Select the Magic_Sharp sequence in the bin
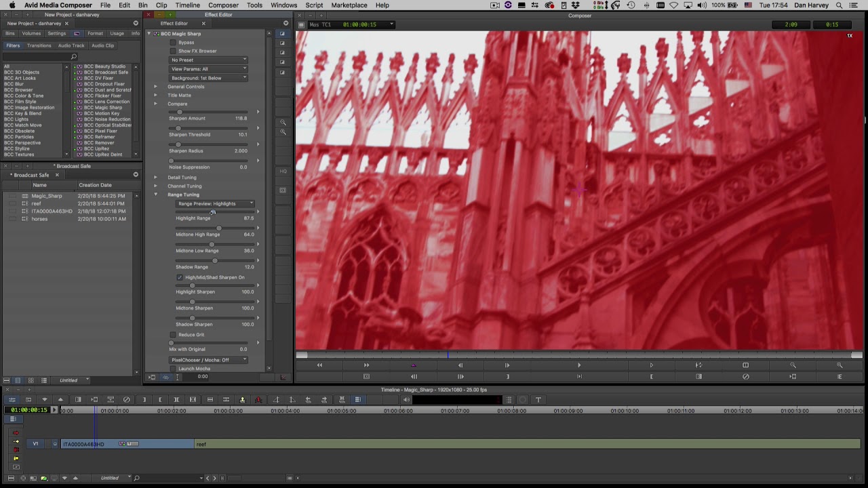868x488 pixels. point(46,196)
